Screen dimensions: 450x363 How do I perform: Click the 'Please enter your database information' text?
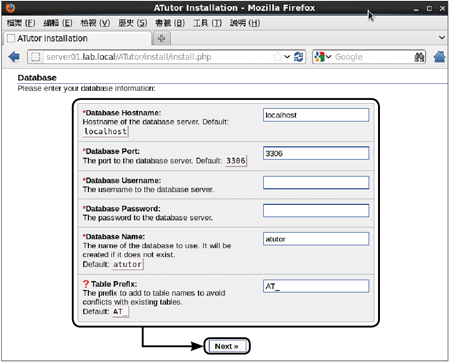86,88
